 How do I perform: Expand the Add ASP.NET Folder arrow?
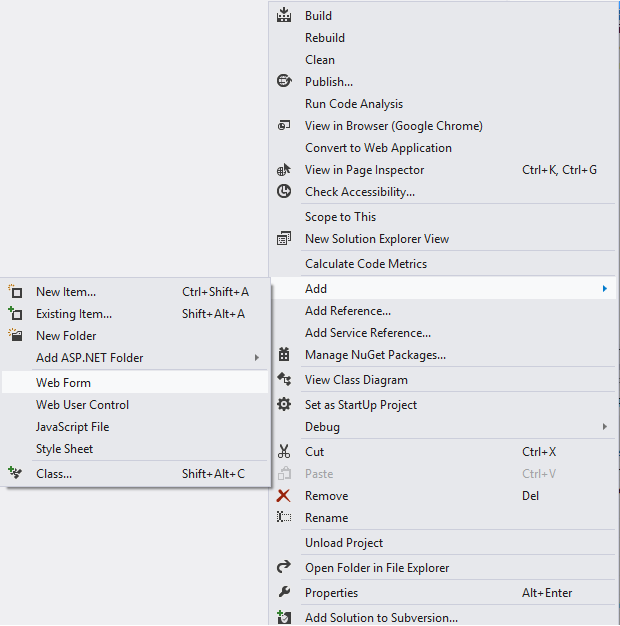(257, 357)
